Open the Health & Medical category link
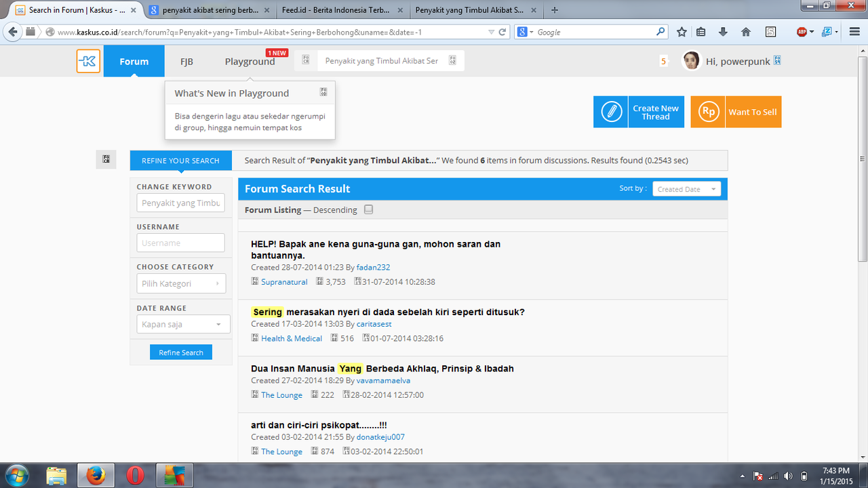Viewport: 868px width, 488px height. click(x=292, y=338)
